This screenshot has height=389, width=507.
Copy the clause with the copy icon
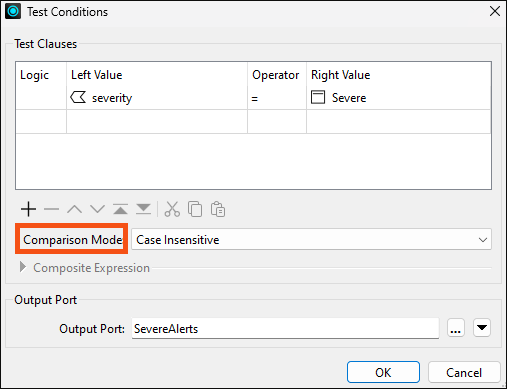point(195,209)
